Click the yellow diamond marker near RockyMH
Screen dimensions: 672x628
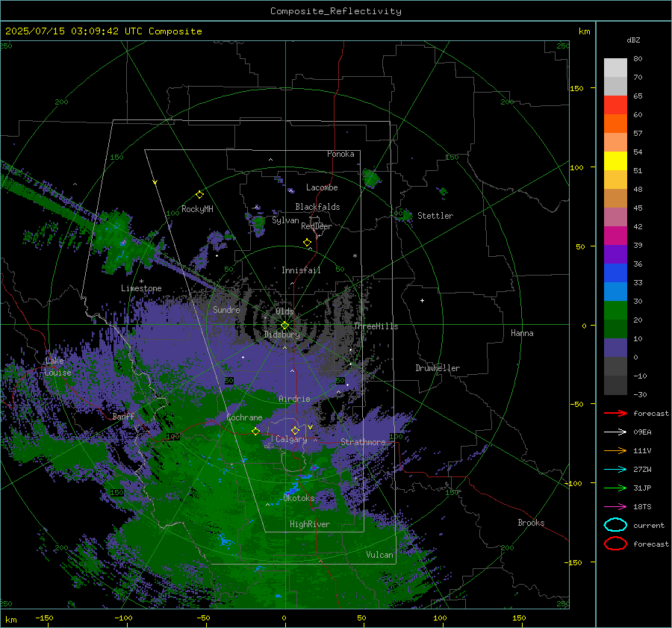[199, 195]
